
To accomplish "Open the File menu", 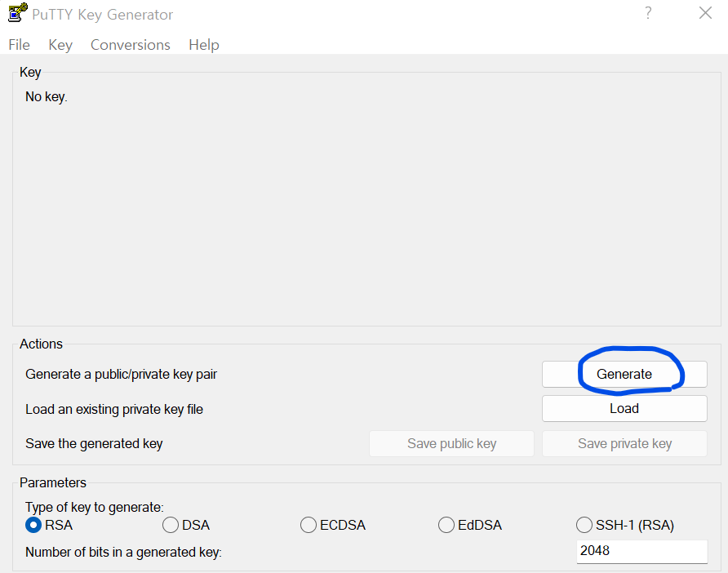I will click(19, 45).
